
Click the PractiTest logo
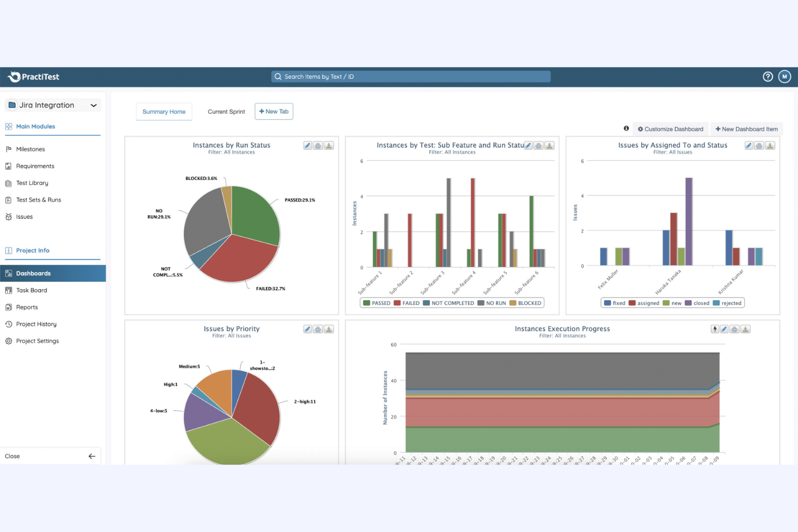tap(32, 76)
